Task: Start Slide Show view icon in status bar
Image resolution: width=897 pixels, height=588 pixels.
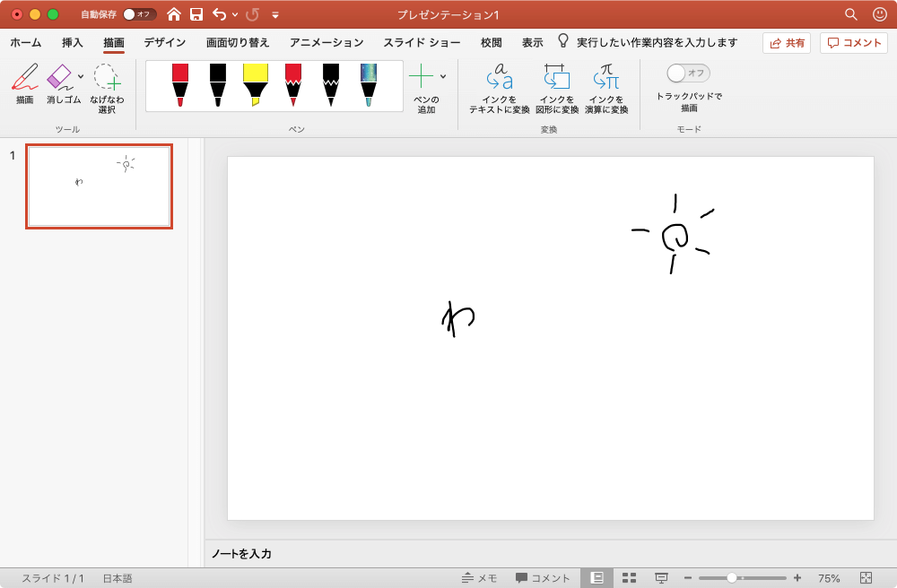Action: coord(661,578)
